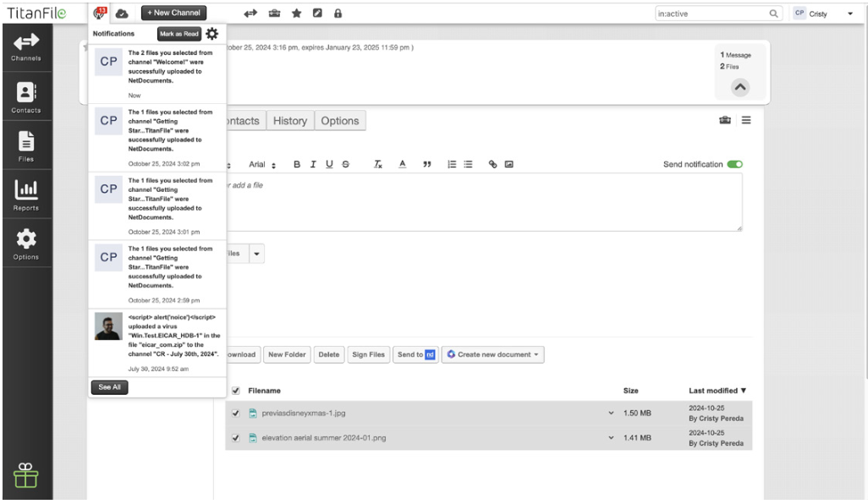Open notification settings gear icon
Image resolution: width=868 pixels, height=504 pixels.
pyautogui.click(x=212, y=34)
